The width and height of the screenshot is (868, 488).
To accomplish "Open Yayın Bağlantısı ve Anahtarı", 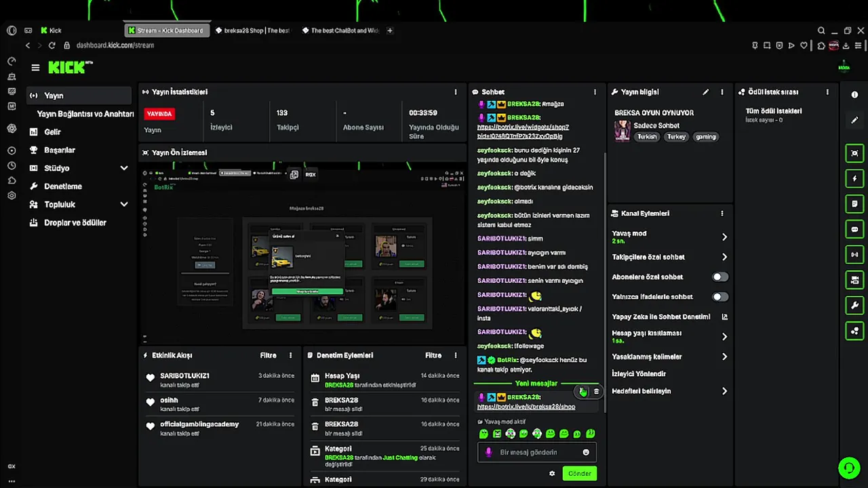I will pos(85,114).
